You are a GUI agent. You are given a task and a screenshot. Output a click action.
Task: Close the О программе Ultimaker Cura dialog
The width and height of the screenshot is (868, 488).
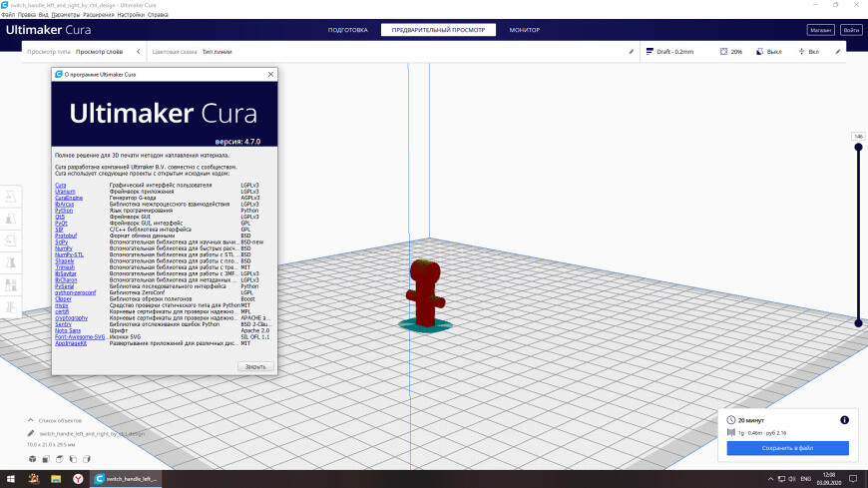pos(270,74)
